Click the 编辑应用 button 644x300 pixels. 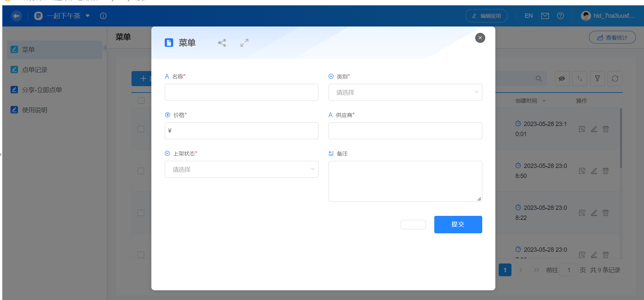coord(486,16)
